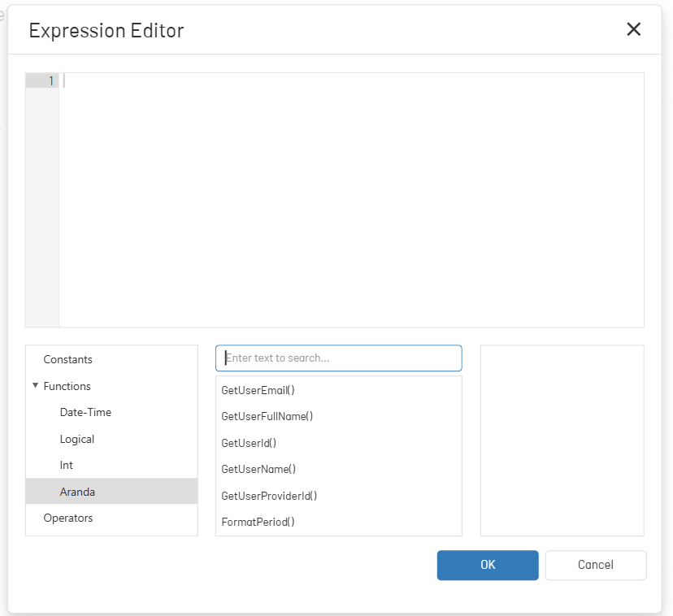Select the Aranda functions category
Screen dimensions: 673x616
111,491
